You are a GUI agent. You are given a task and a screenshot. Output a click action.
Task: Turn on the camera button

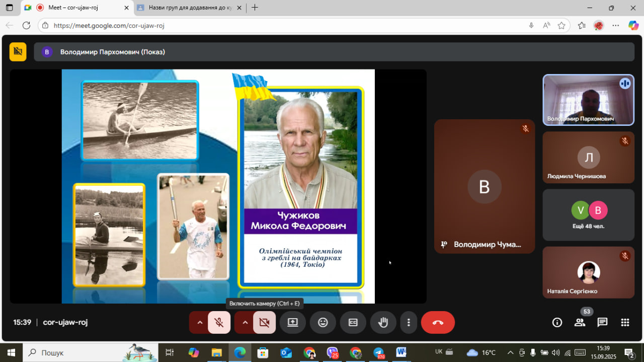click(264, 323)
